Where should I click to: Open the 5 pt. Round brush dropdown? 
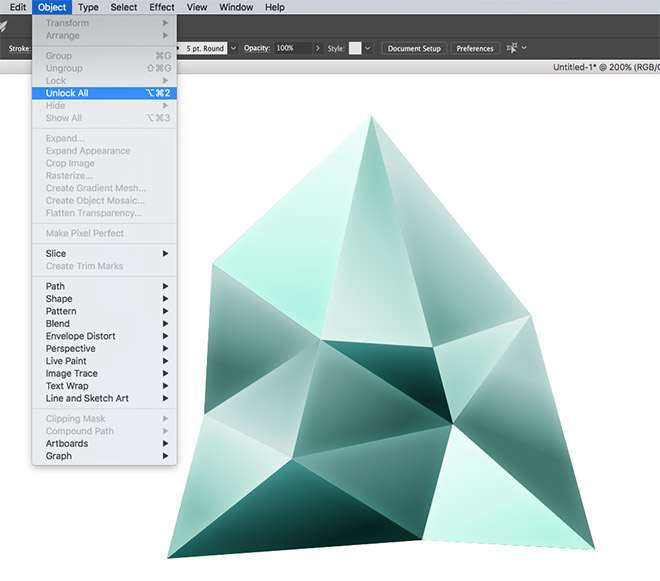tap(234, 48)
